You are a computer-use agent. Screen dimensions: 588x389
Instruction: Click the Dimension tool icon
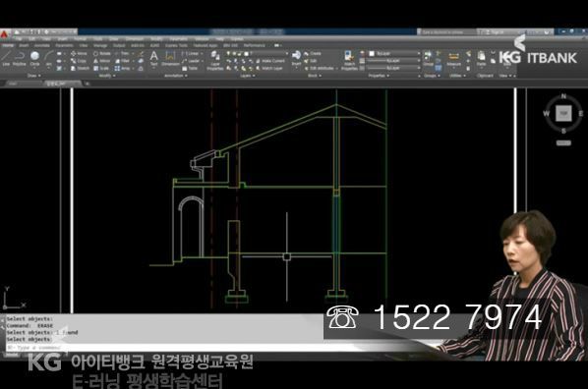(170, 59)
